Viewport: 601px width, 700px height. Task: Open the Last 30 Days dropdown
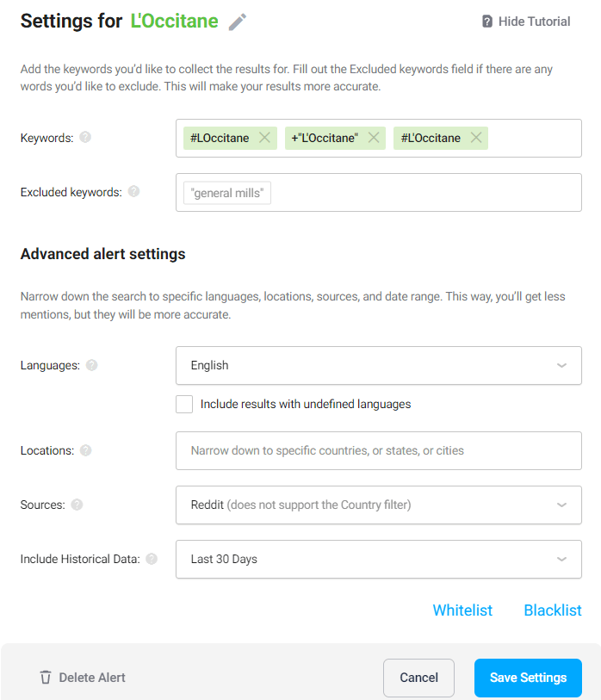(x=379, y=559)
